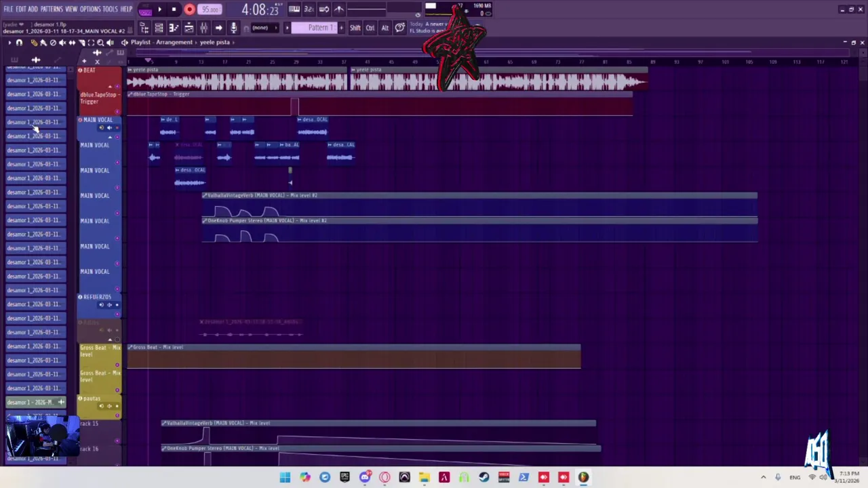The image size is (868, 488).
Task: Click the right arrow icon beside mixer
Action: pyautogui.click(x=218, y=28)
